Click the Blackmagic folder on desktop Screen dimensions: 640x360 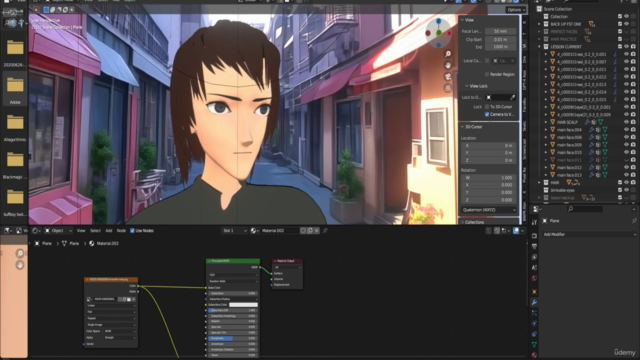(15, 164)
